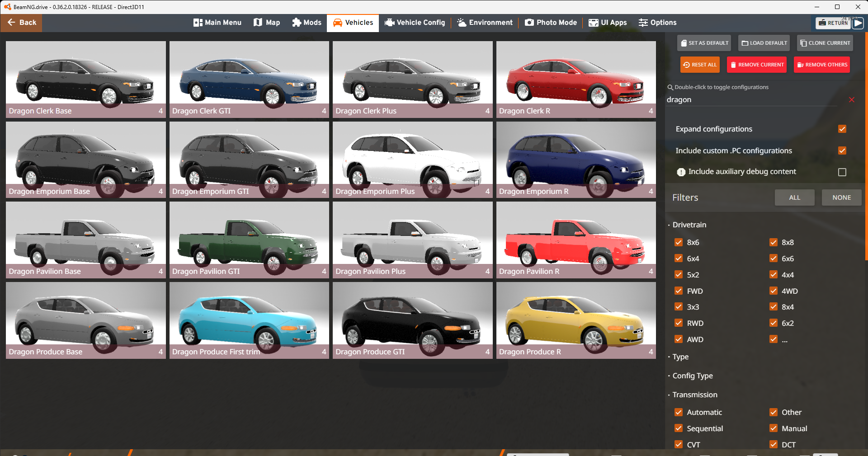
Task: Click the Remove Others button
Action: (822, 65)
